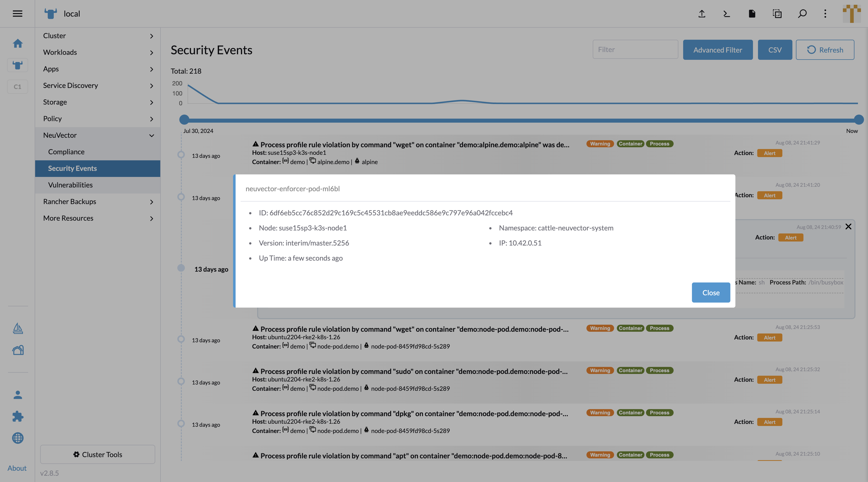This screenshot has width=868, height=482.
Task: Close the neuvector-enforcer-pod dialog
Action: pyautogui.click(x=711, y=292)
